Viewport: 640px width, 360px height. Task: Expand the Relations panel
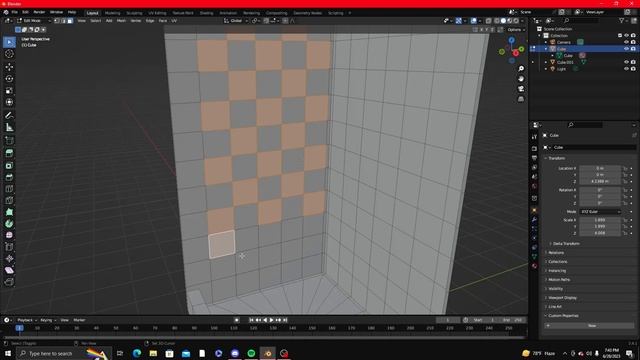click(x=556, y=253)
